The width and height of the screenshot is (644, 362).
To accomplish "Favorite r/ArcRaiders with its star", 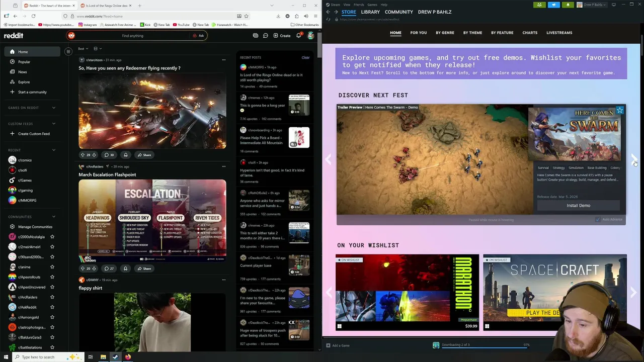I will (x=52, y=297).
